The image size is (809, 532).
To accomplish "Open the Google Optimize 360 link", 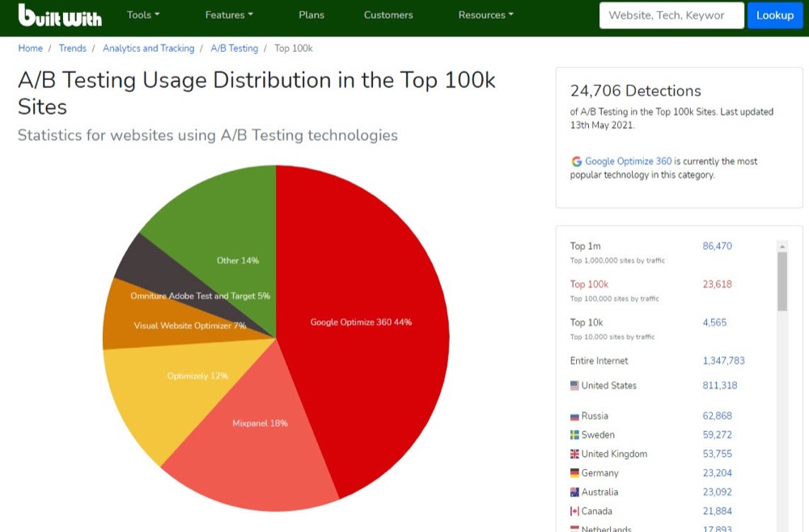I will coord(628,162).
